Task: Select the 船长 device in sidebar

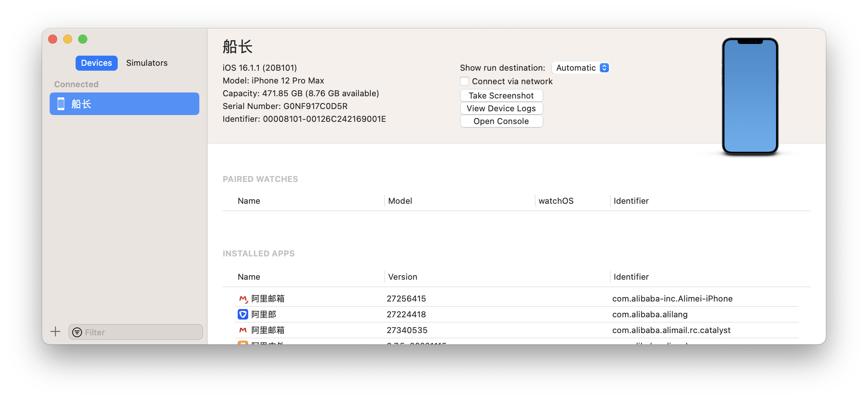Action: pos(124,104)
